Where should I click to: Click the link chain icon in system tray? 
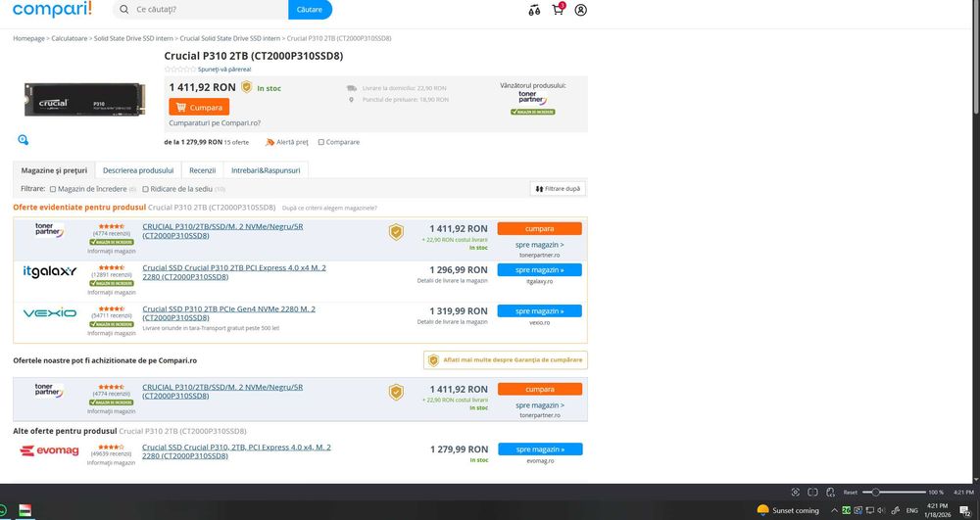pos(895,510)
